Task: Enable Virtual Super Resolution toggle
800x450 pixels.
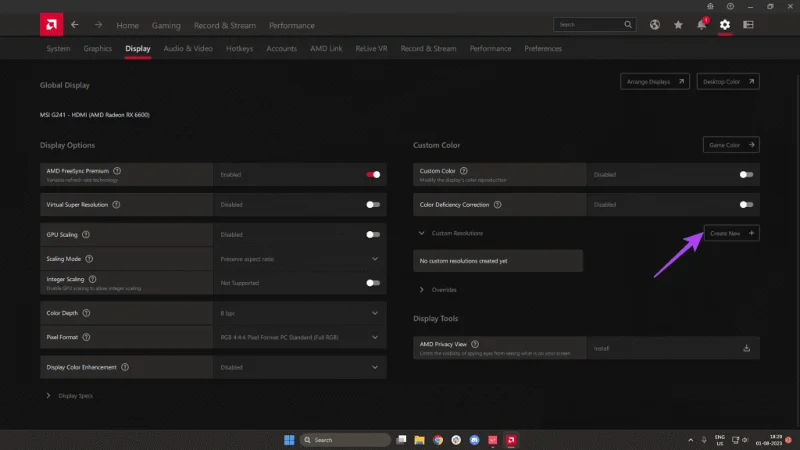Action: pos(373,205)
